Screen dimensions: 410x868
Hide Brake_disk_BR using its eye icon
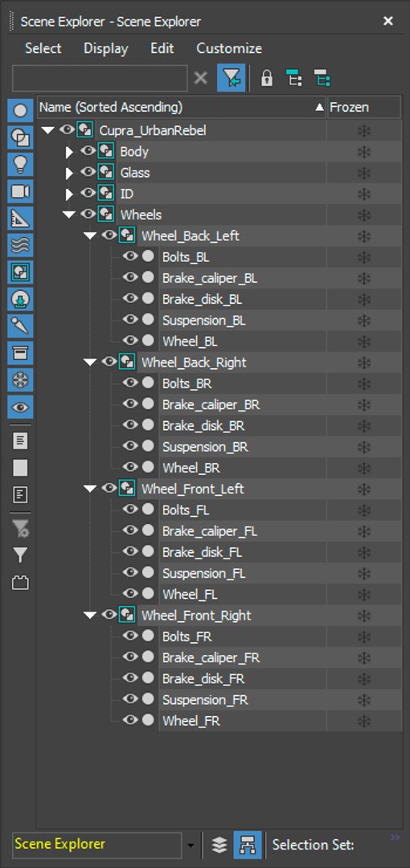point(130,425)
